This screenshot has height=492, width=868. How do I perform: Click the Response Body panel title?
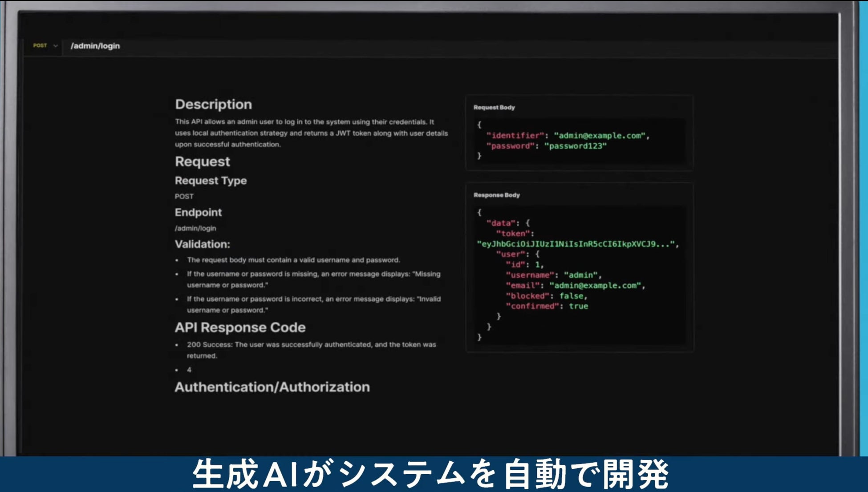click(496, 195)
